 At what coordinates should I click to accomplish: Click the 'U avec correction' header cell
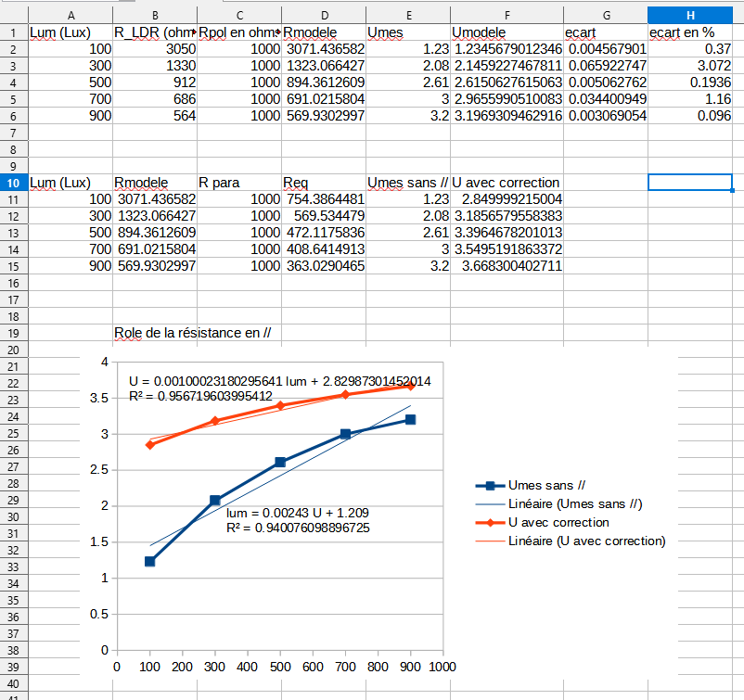click(507, 183)
